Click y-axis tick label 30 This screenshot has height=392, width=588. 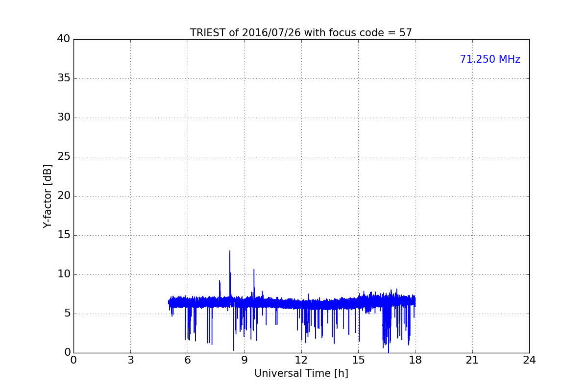coord(64,118)
